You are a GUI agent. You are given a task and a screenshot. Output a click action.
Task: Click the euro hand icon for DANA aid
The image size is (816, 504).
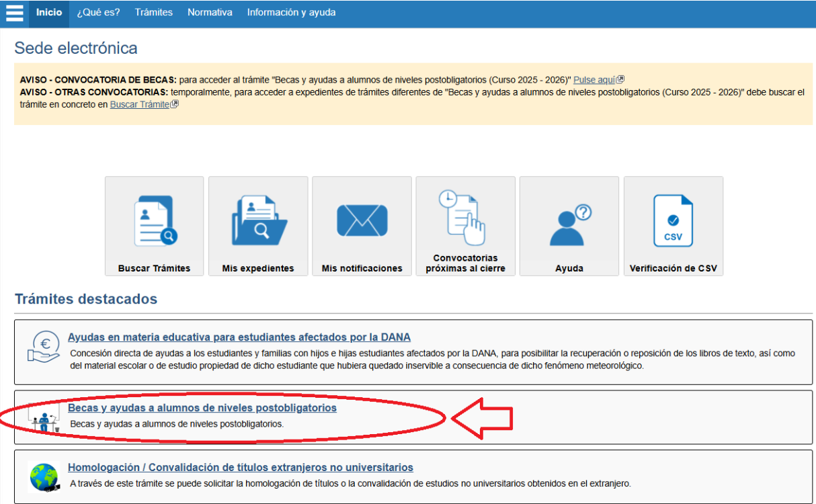pos(44,347)
